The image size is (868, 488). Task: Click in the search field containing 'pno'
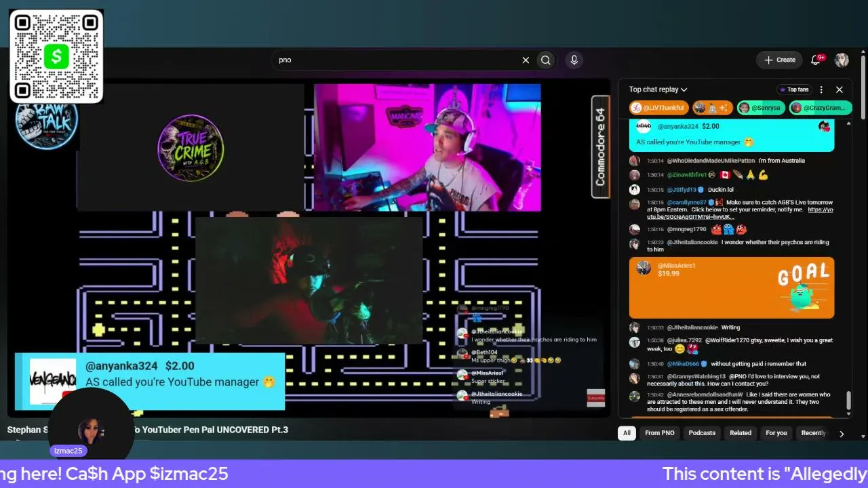(x=397, y=60)
